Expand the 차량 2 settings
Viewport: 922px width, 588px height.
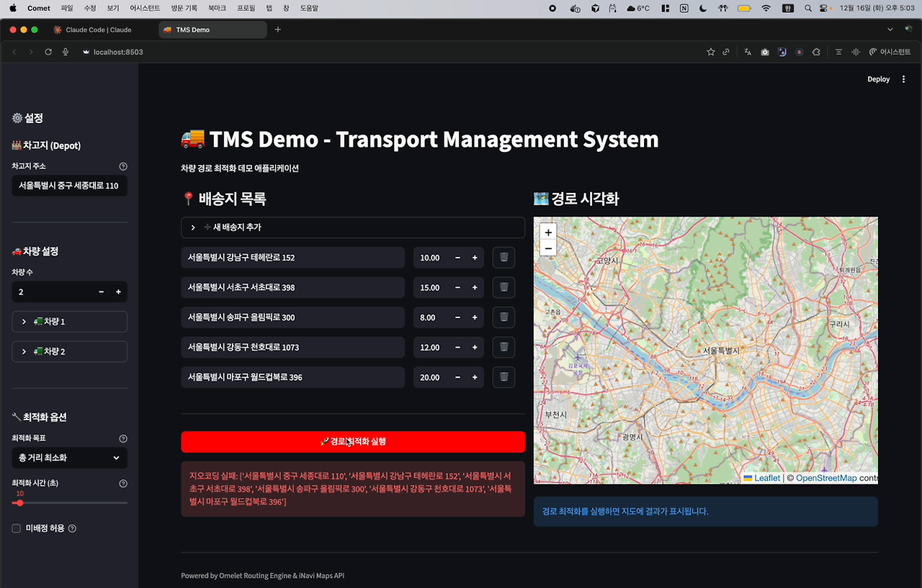(x=70, y=351)
